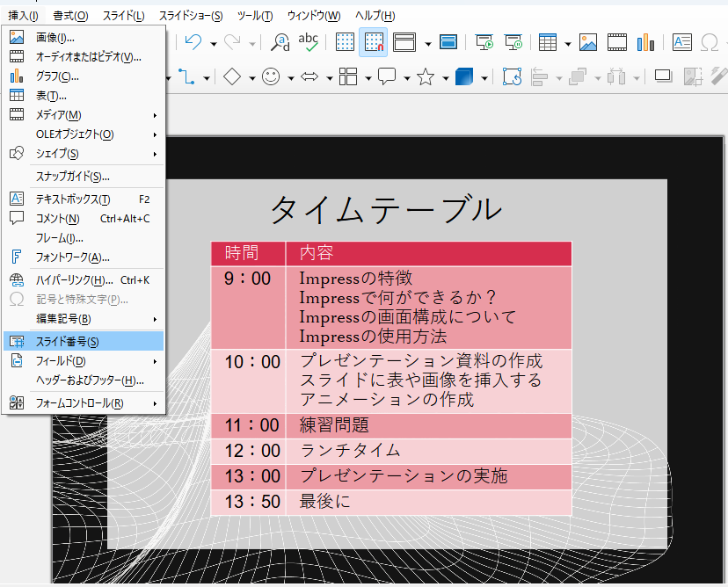
Task: Open dropdown arrow beside Block Arrows
Action: point(330,78)
